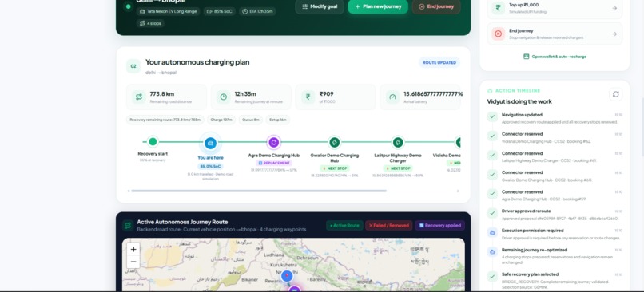Click the Queue 8m chip
This screenshot has height=292, width=644.
(251, 120)
